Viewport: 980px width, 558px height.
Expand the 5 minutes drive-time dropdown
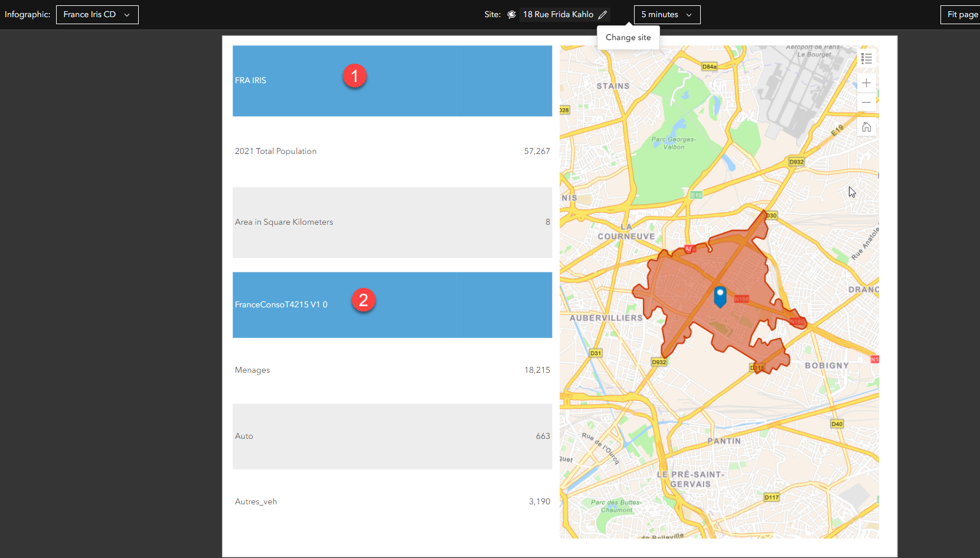(666, 14)
